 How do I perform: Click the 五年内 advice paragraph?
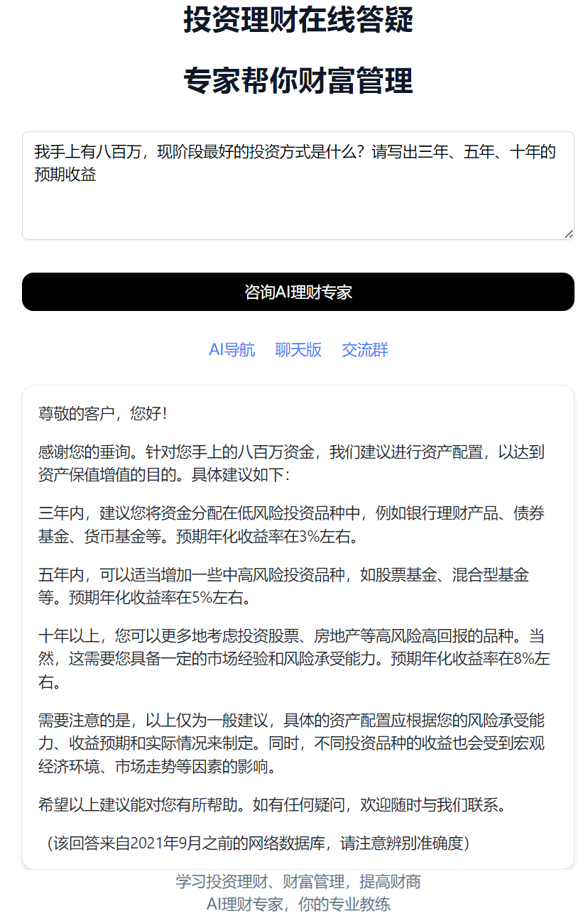pos(284,586)
